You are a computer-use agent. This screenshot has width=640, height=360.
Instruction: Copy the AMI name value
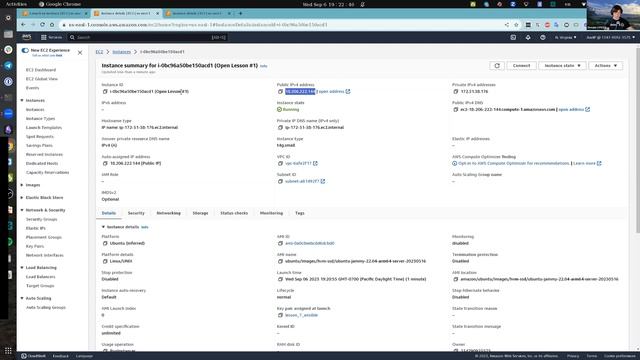click(280, 261)
